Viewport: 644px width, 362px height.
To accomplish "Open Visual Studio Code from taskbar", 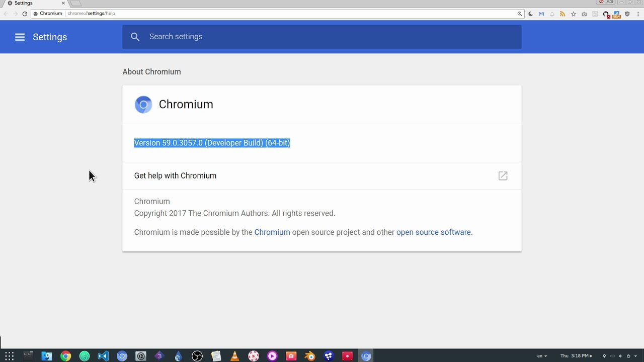I will [103, 356].
